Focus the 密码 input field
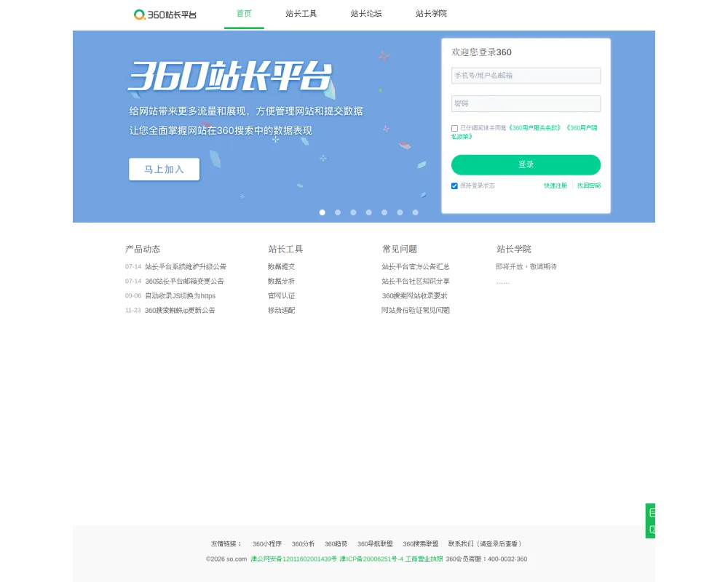This screenshot has height=582, width=728. (526, 103)
